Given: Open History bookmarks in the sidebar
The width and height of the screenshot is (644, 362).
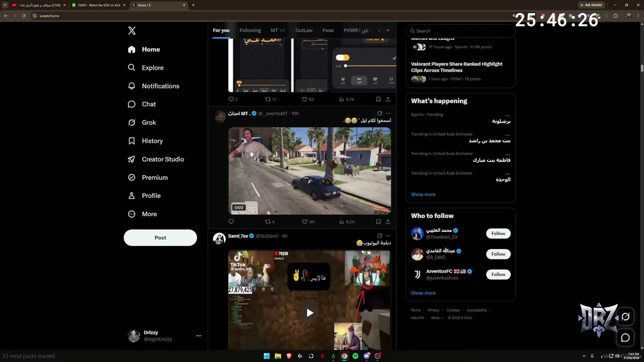Looking at the screenshot, I should tap(145, 141).
